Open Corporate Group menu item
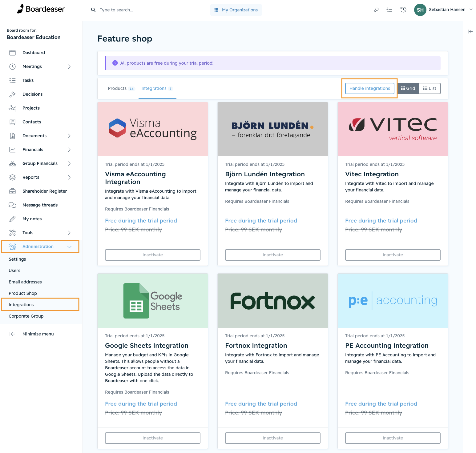 [x=26, y=316]
